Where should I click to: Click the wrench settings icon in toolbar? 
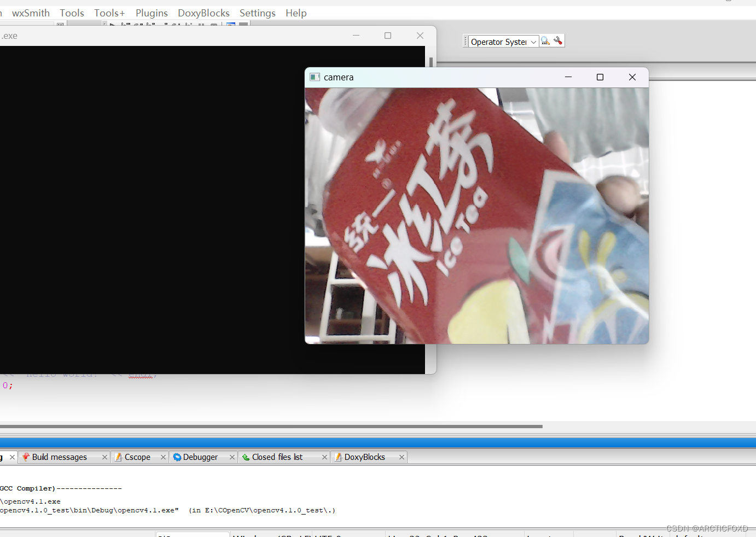(558, 41)
